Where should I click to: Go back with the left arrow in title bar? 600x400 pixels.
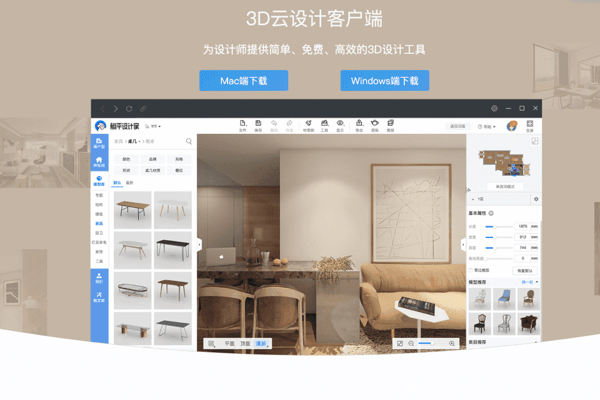coord(103,109)
